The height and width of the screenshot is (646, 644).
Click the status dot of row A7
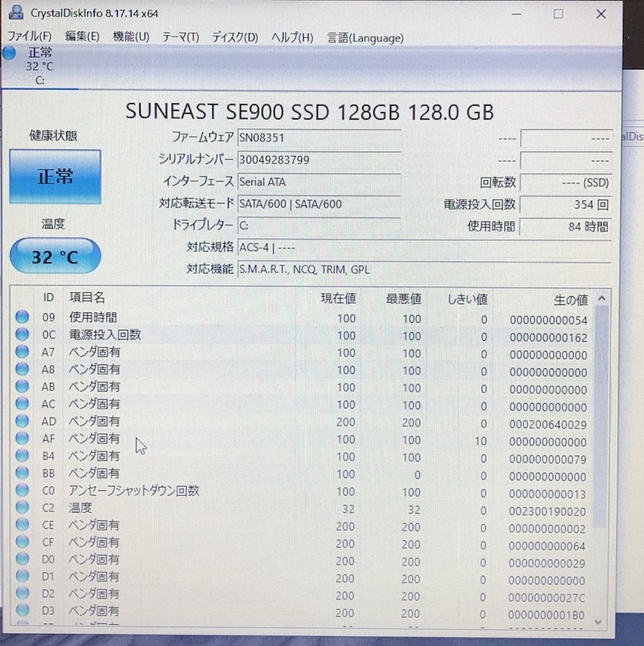pos(23,351)
